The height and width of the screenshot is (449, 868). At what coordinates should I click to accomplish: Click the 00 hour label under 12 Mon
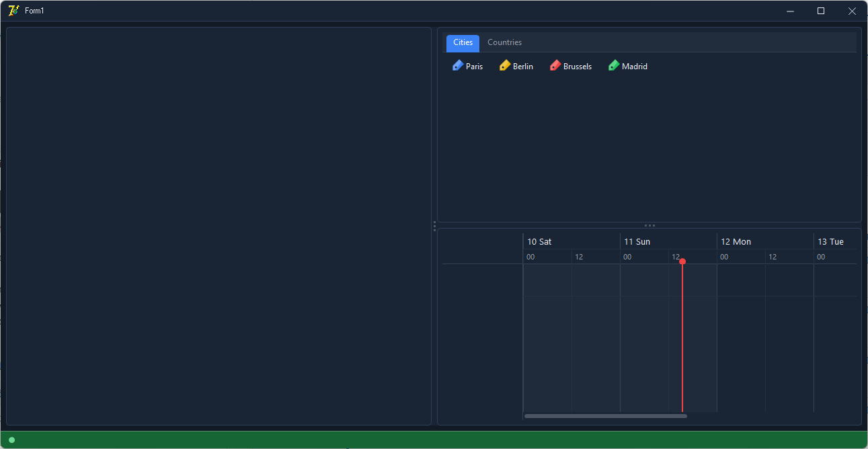(724, 257)
